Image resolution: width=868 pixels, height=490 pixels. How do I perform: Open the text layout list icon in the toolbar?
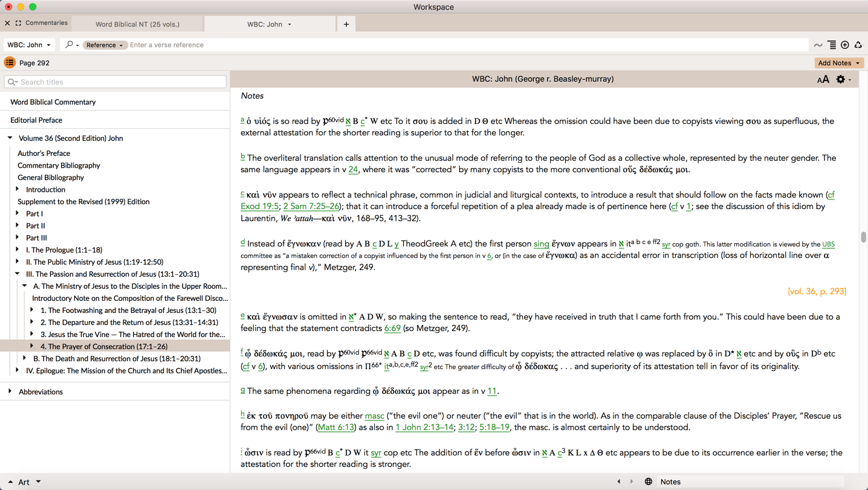[832, 45]
